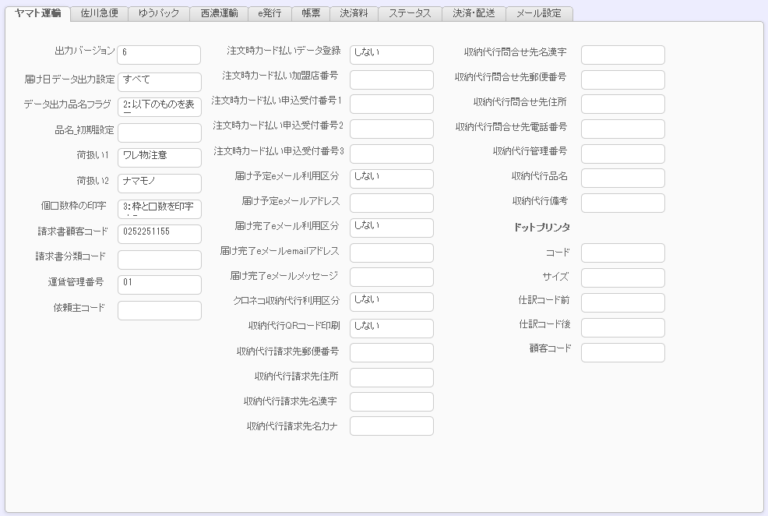Open the 注文時カード払いデータ登録 dropdown
This screenshot has width=768, height=516.
(391, 54)
